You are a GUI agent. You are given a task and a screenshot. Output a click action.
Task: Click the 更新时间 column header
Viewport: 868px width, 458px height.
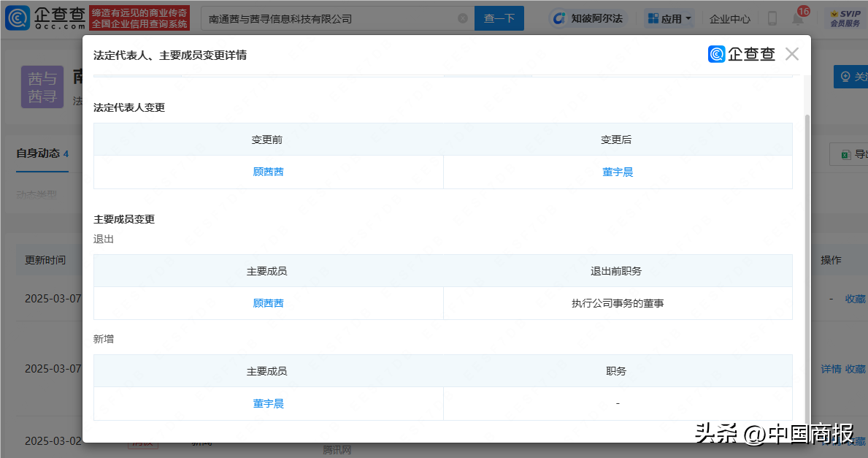coord(45,260)
